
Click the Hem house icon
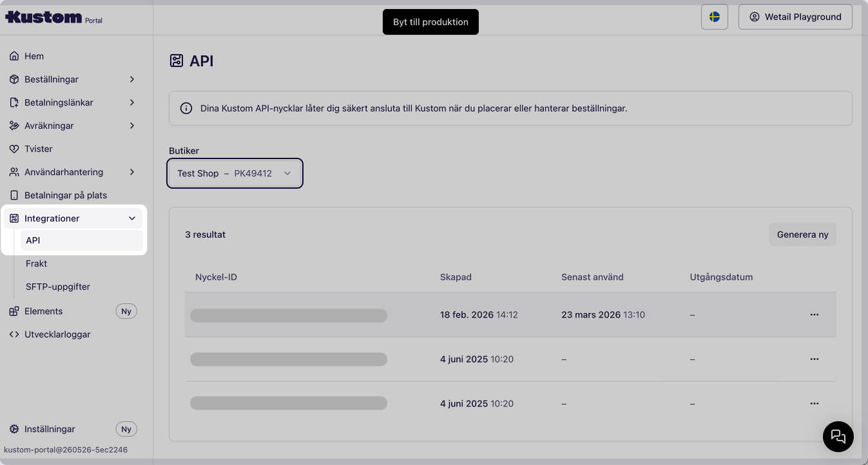(x=14, y=56)
